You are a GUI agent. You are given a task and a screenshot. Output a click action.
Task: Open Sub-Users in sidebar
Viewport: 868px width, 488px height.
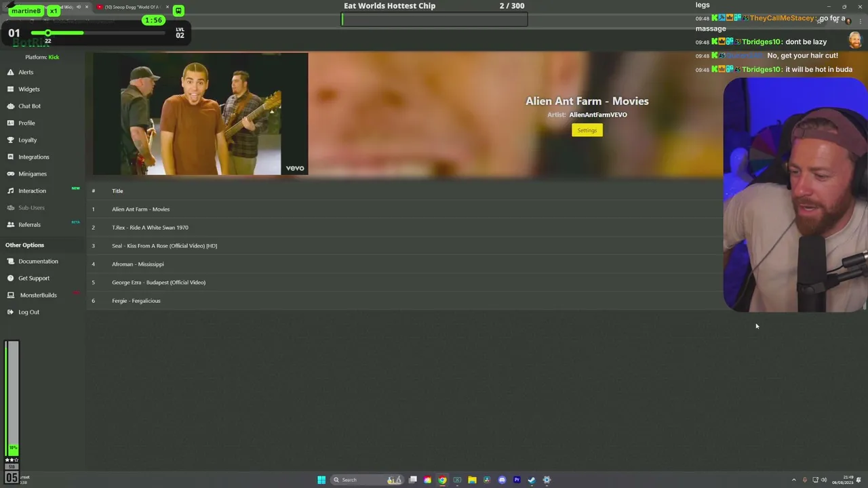click(31, 207)
